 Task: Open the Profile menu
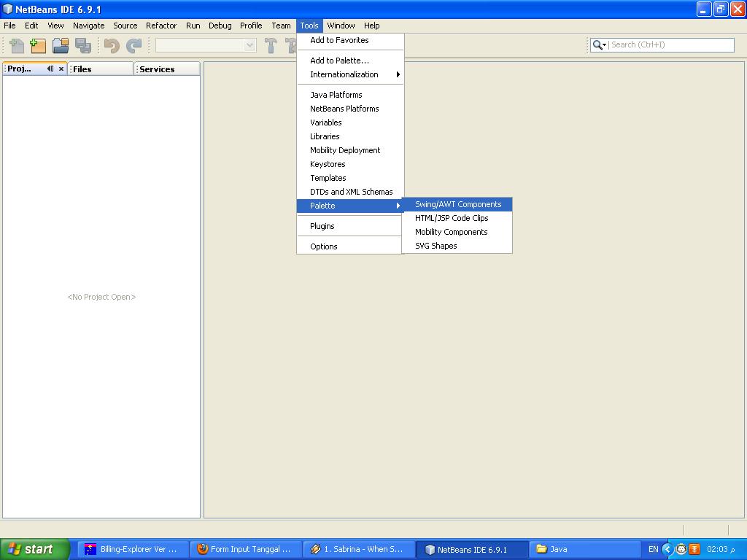pyautogui.click(x=251, y=26)
